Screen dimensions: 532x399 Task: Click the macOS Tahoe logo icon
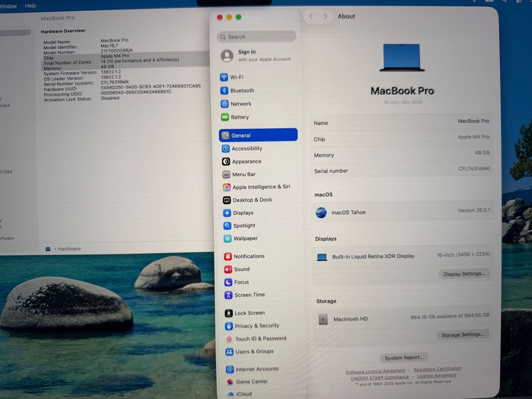coord(321,213)
